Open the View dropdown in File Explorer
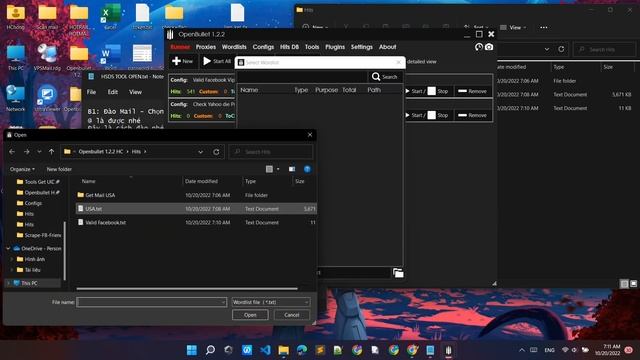 click(513, 27)
